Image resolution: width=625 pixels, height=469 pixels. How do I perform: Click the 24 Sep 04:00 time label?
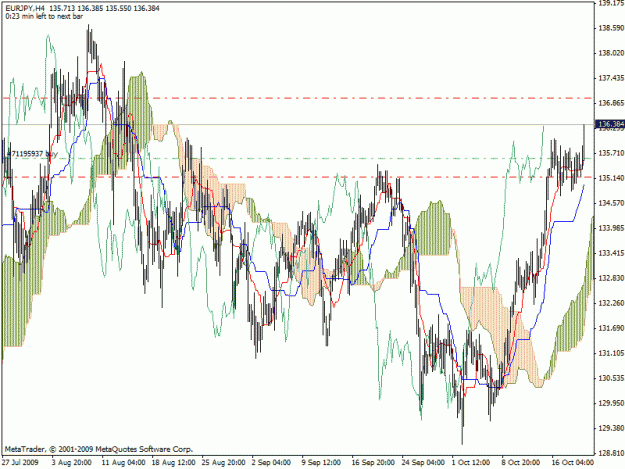423,463
